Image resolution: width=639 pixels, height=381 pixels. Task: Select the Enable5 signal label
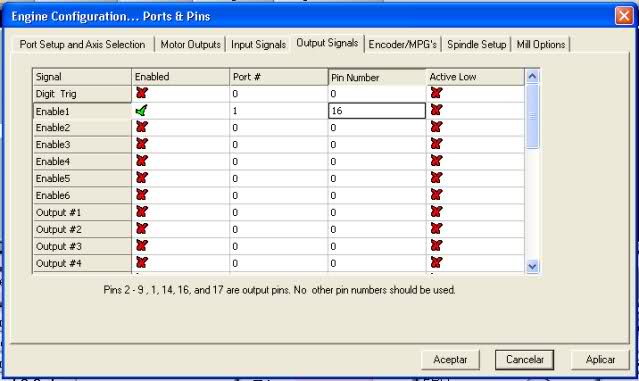coord(82,178)
